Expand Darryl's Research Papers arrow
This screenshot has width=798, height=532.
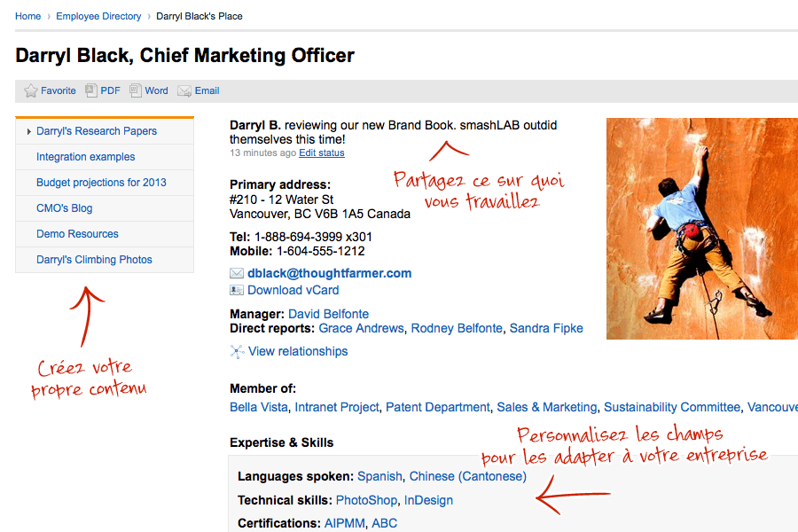[x=29, y=132]
